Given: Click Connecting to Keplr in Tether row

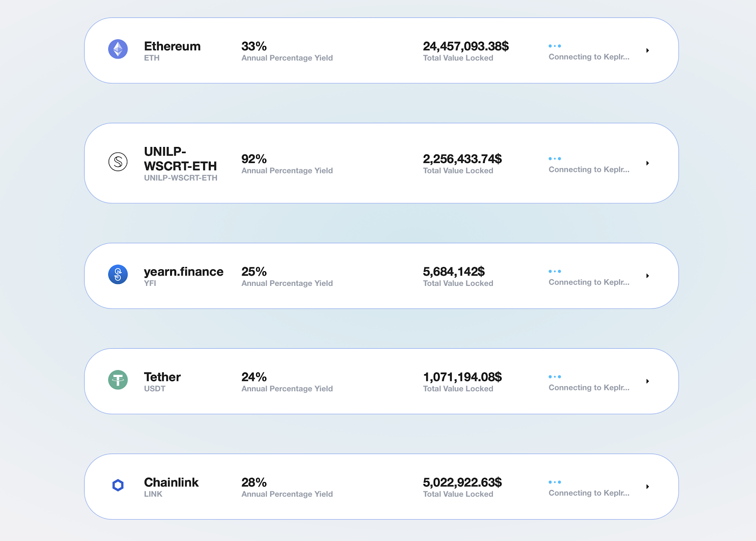Looking at the screenshot, I should 589,387.
